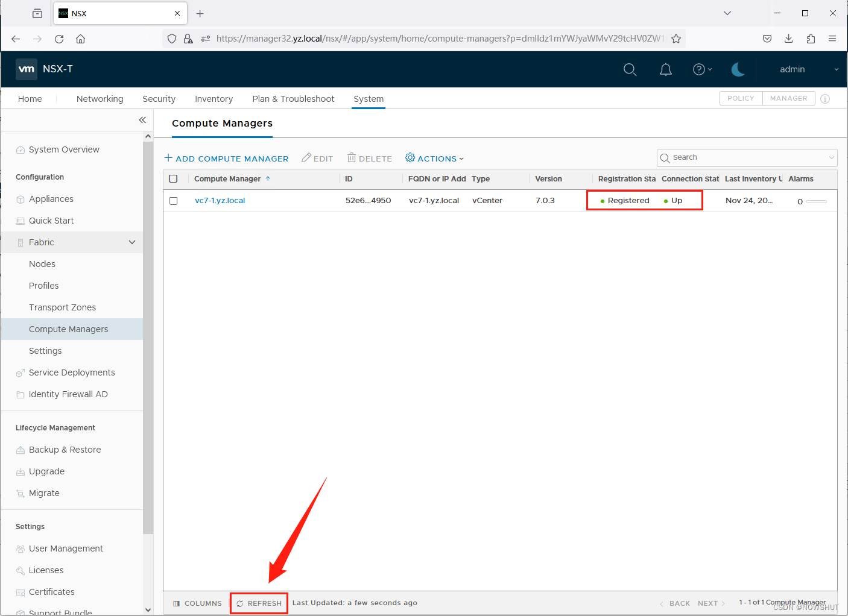Screen dimensions: 848x616
Task: Go to browser home page
Action: [80, 39]
